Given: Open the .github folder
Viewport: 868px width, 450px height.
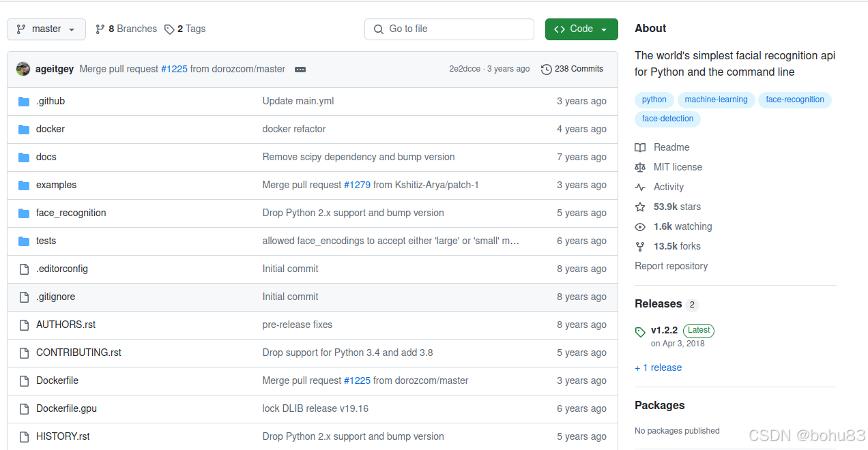Looking at the screenshot, I should [50, 101].
